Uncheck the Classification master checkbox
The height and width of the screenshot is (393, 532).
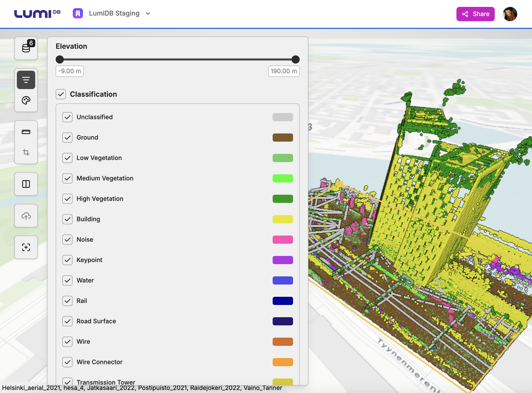pos(61,94)
